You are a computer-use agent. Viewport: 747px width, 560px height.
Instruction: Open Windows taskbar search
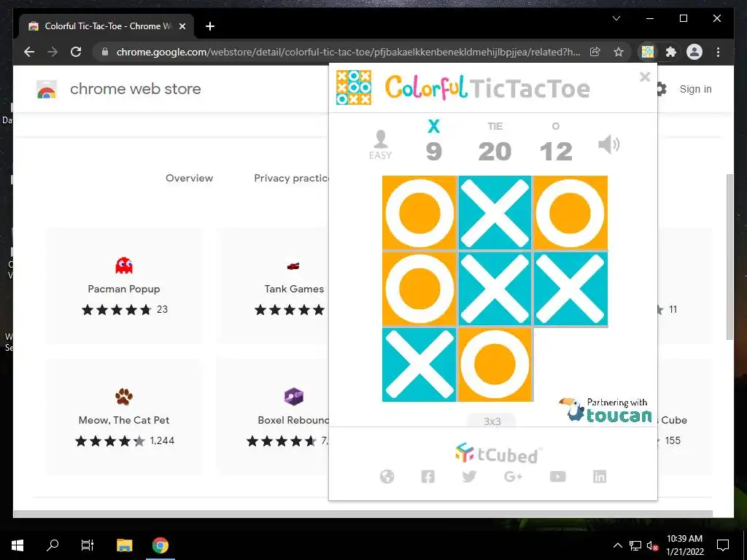pyautogui.click(x=53, y=545)
